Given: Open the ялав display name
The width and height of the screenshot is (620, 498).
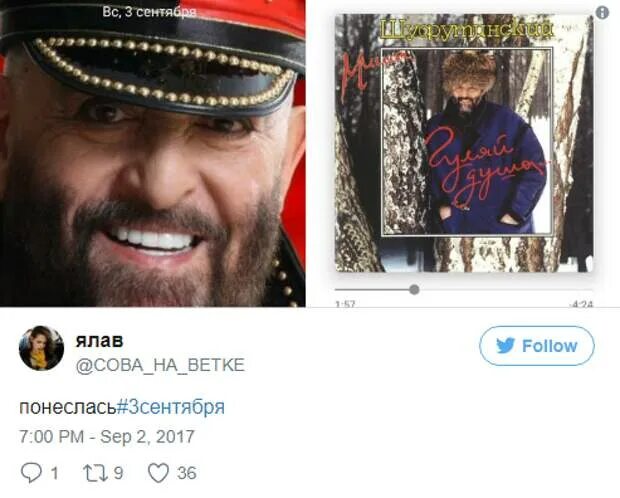Looking at the screenshot, I should [99, 341].
